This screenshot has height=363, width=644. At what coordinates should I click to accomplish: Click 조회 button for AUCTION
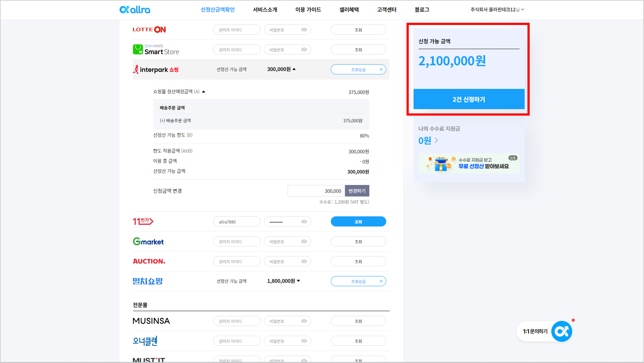(x=358, y=262)
